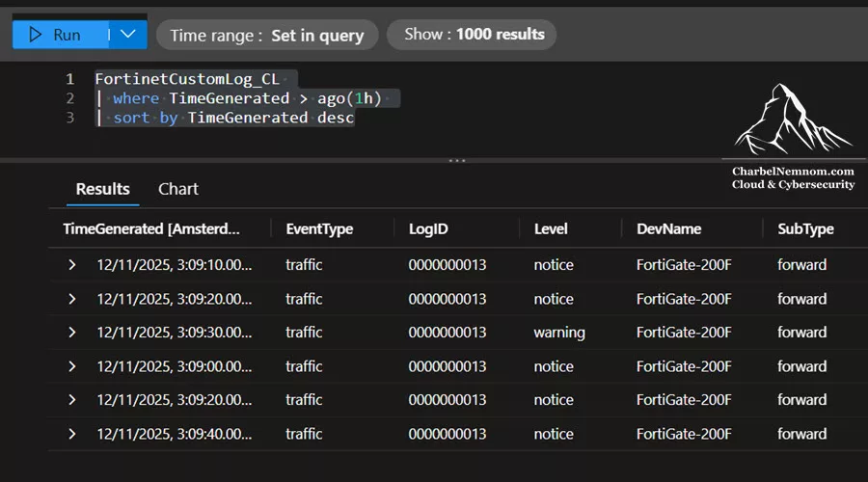Sort by the Level column header
This screenshot has width=868, height=482.
tap(551, 229)
